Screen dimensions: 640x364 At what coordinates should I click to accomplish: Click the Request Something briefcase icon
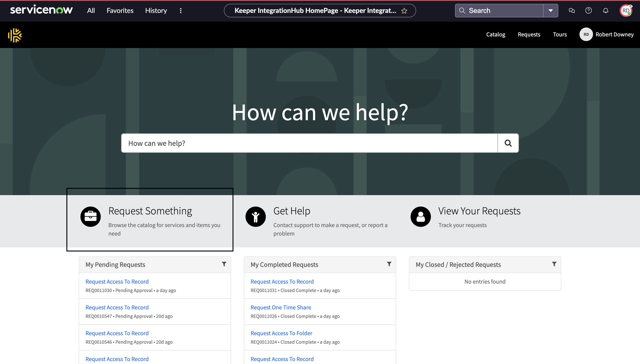[x=91, y=216]
